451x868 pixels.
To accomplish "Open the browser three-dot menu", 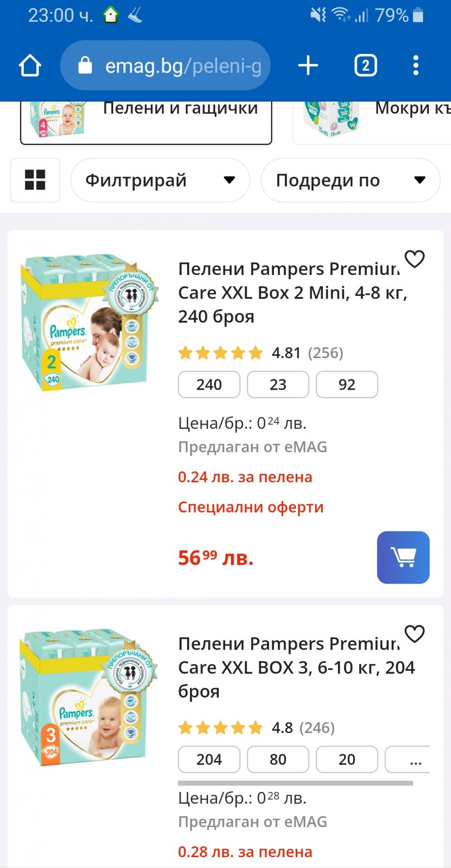I will click(416, 66).
